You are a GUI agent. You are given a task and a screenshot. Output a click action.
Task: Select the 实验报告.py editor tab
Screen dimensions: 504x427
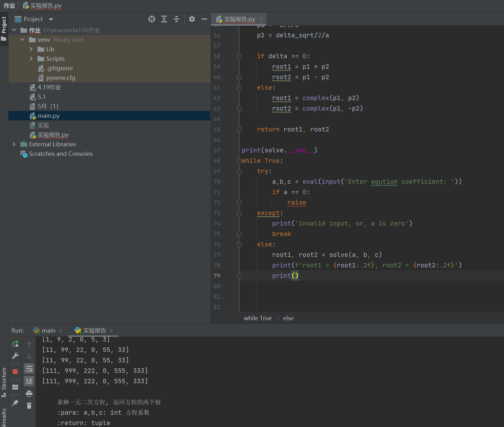coord(239,19)
